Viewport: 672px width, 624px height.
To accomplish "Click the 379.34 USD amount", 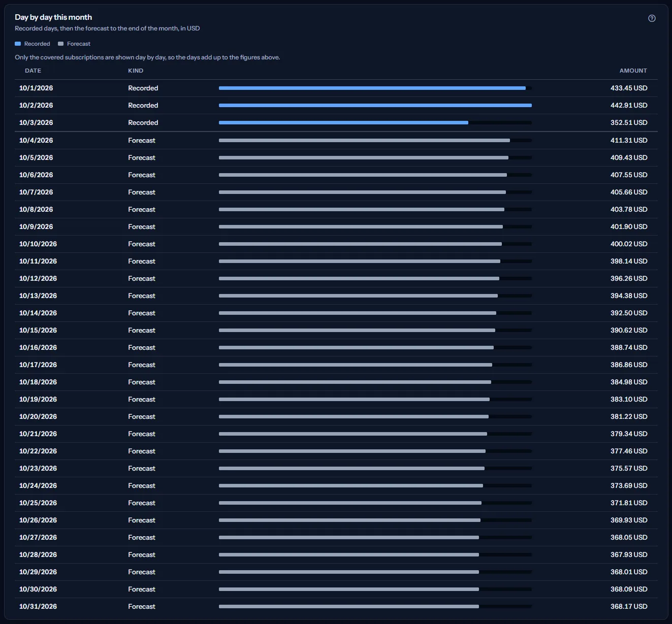I will [629, 434].
